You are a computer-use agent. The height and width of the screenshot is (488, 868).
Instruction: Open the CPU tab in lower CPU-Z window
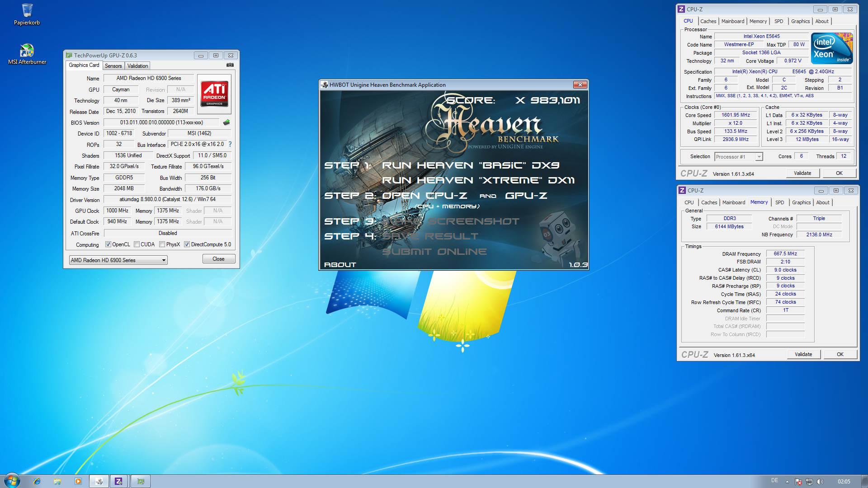click(689, 202)
